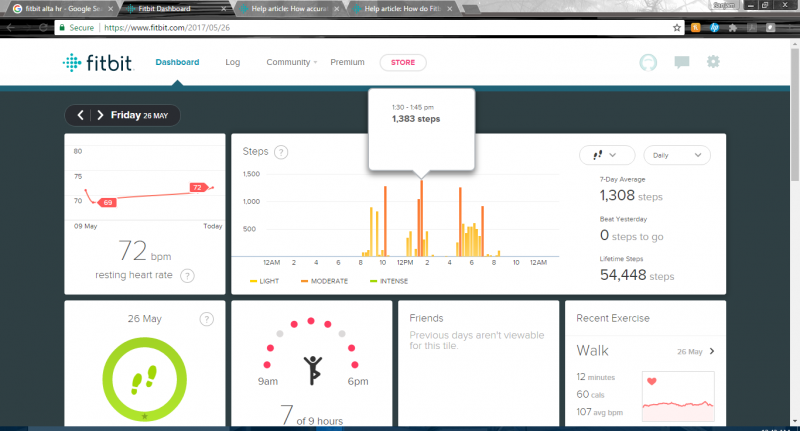800x431 pixels.
Task: Open the Premium link
Action: (x=347, y=62)
